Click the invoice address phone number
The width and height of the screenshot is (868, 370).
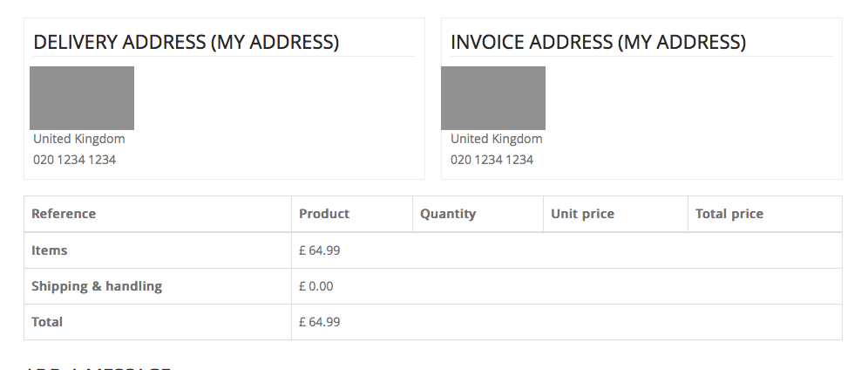coord(492,160)
